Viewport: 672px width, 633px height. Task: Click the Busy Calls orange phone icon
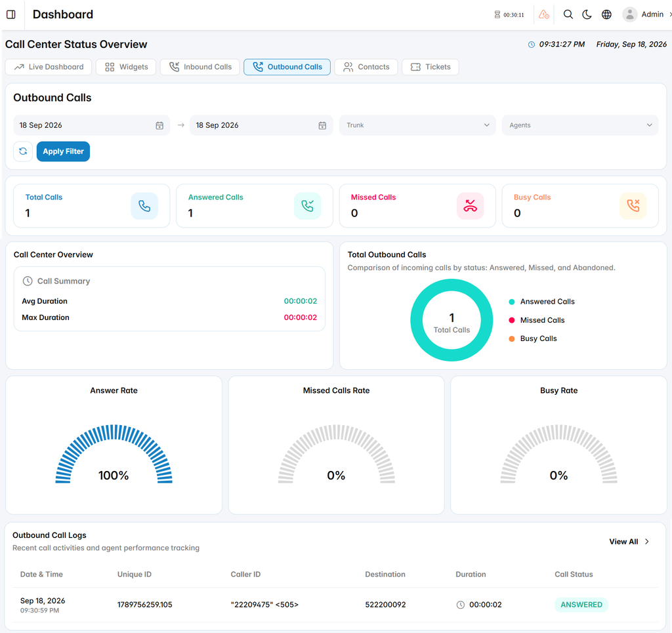pyautogui.click(x=633, y=206)
